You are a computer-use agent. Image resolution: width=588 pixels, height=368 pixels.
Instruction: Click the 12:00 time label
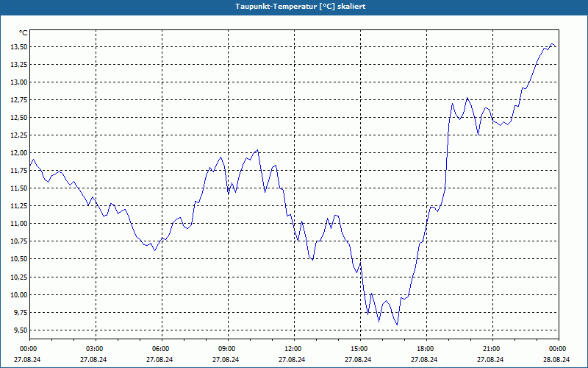[x=294, y=349]
